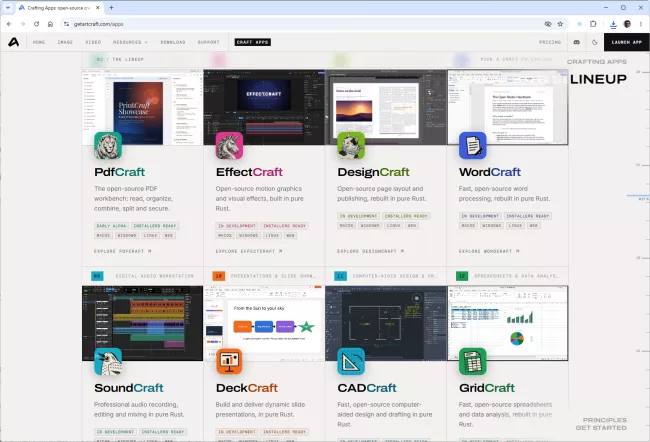Follow the Explore DesignCraft link
650x442 pixels.
pos(370,251)
